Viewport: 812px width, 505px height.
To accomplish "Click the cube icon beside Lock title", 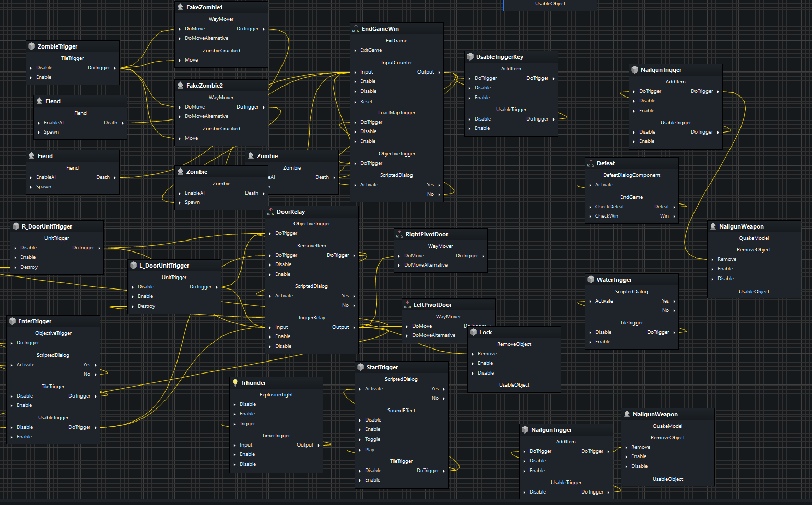I will [x=473, y=332].
